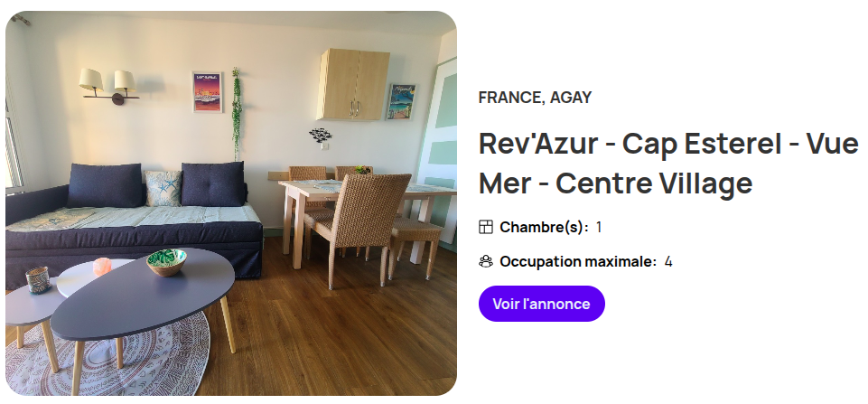Open the apartment living room photo
Viewport: 868px width, 404px height.
pyautogui.click(x=231, y=202)
